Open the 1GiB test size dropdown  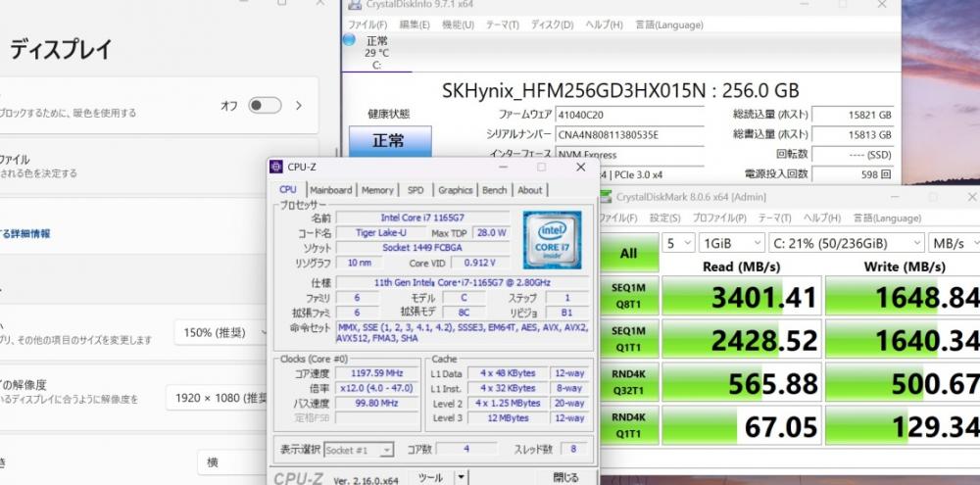pos(731,243)
